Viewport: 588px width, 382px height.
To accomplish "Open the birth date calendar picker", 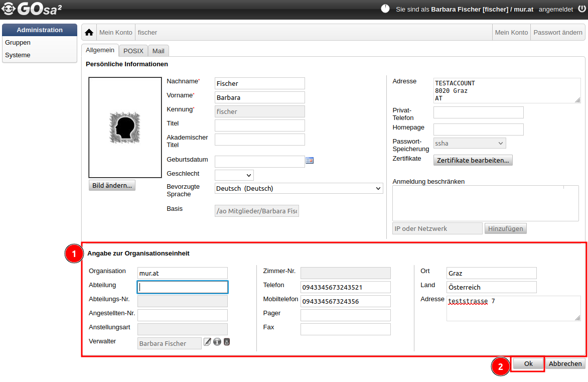I will (310, 161).
